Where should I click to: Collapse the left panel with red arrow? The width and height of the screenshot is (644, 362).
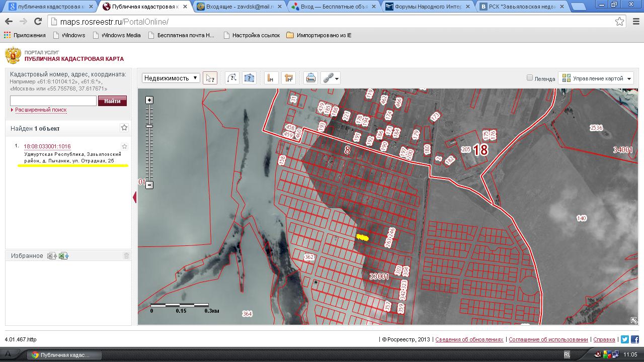(x=134, y=197)
